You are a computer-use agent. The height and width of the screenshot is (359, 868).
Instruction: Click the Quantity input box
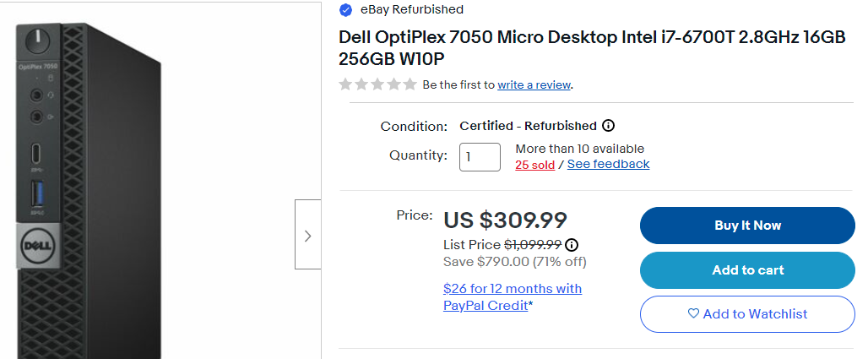[480, 157]
